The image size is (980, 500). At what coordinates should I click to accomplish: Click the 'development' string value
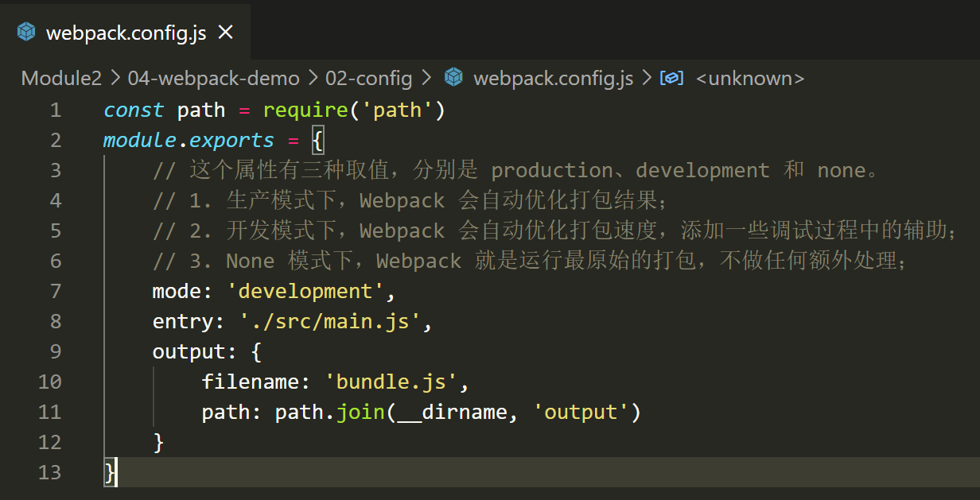click(x=305, y=291)
